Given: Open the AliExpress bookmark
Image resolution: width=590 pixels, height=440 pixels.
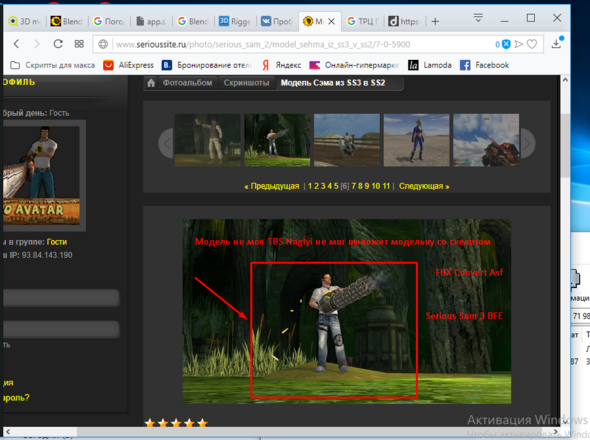Looking at the screenshot, I should tap(129, 65).
